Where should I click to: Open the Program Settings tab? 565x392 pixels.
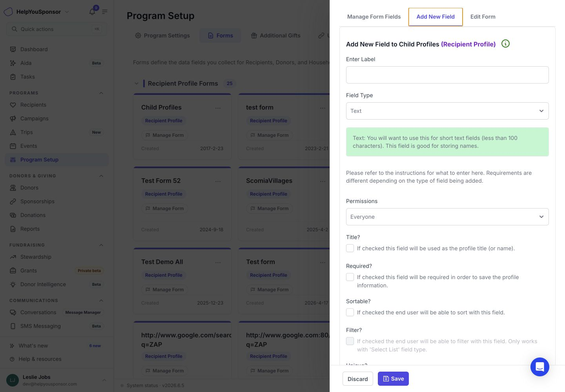pyautogui.click(x=162, y=36)
